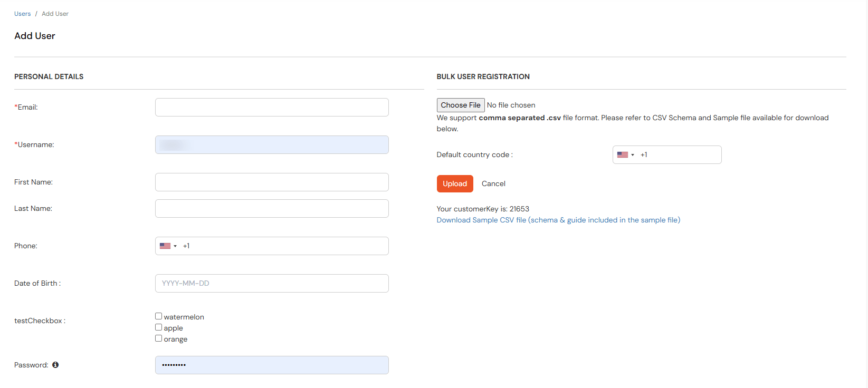The height and width of the screenshot is (388, 868).
Task: Click the testCheckbox label
Action: coord(40,321)
